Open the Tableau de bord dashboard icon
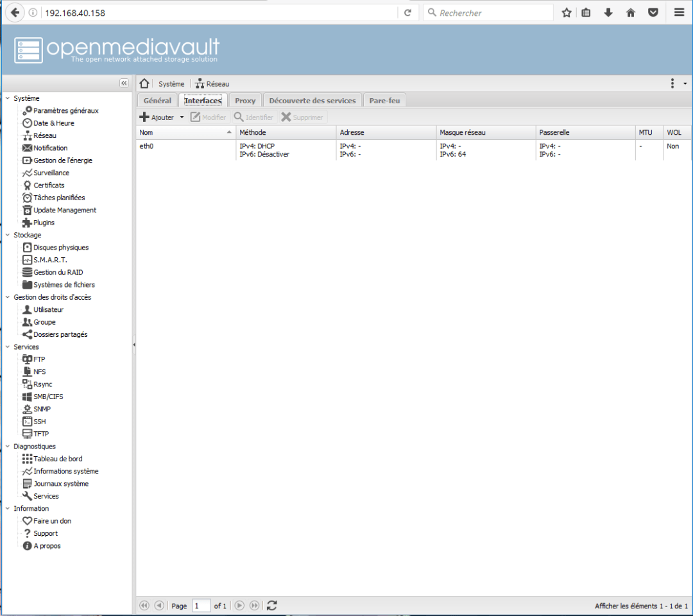The image size is (693, 616). point(26,458)
